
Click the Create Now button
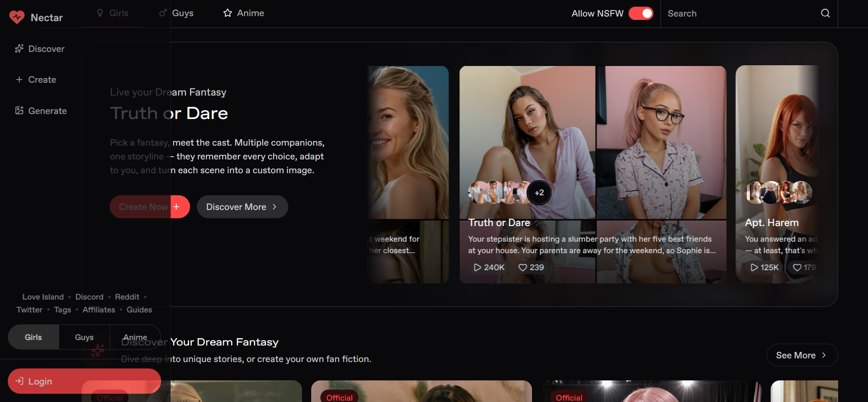pos(150,207)
